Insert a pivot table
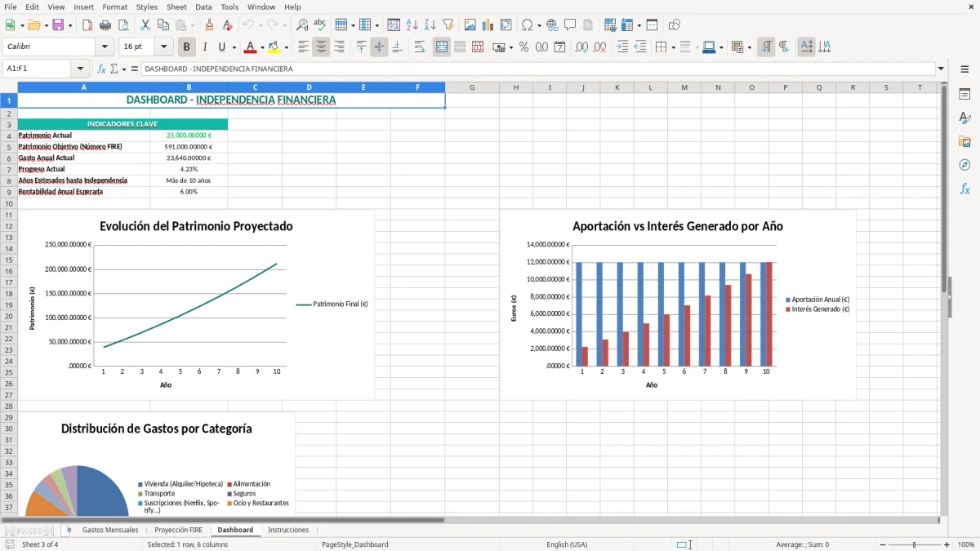The height and width of the screenshot is (551, 980). [x=506, y=25]
